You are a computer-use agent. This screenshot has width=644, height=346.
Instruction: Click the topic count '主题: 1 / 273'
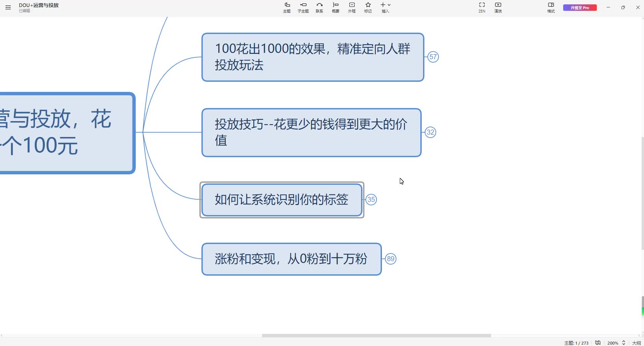[x=576, y=343]
